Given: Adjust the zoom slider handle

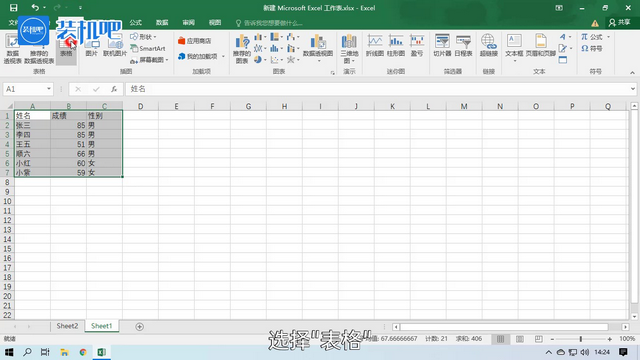Looking at the screenshot, I should (x=580, y=339).
